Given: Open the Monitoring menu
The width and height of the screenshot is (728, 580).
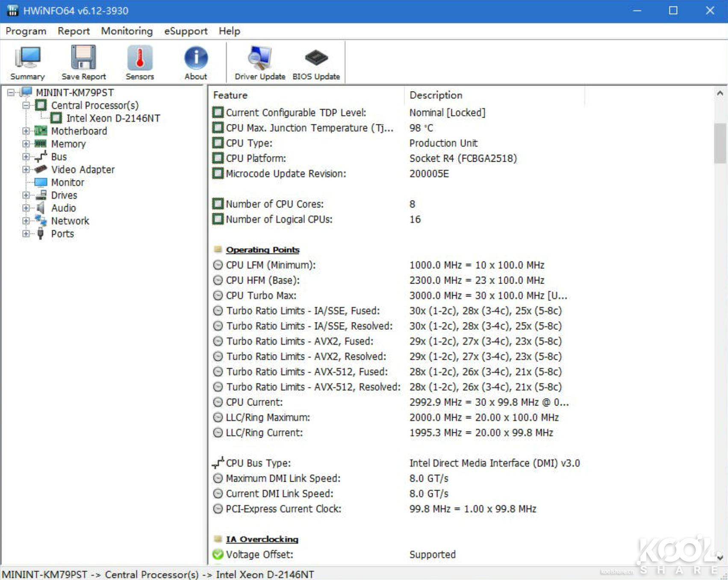Looking at the screenshot, I should point(127,31).
